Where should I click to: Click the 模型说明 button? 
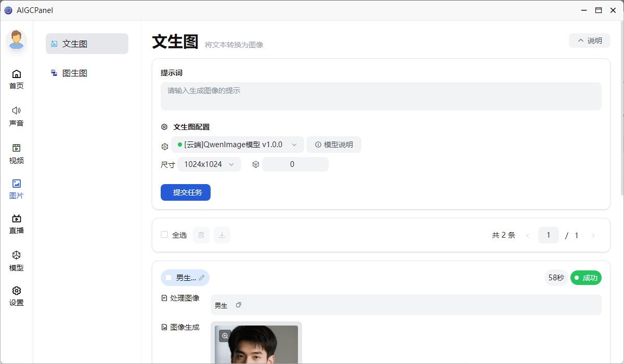(x=334, y=145)
